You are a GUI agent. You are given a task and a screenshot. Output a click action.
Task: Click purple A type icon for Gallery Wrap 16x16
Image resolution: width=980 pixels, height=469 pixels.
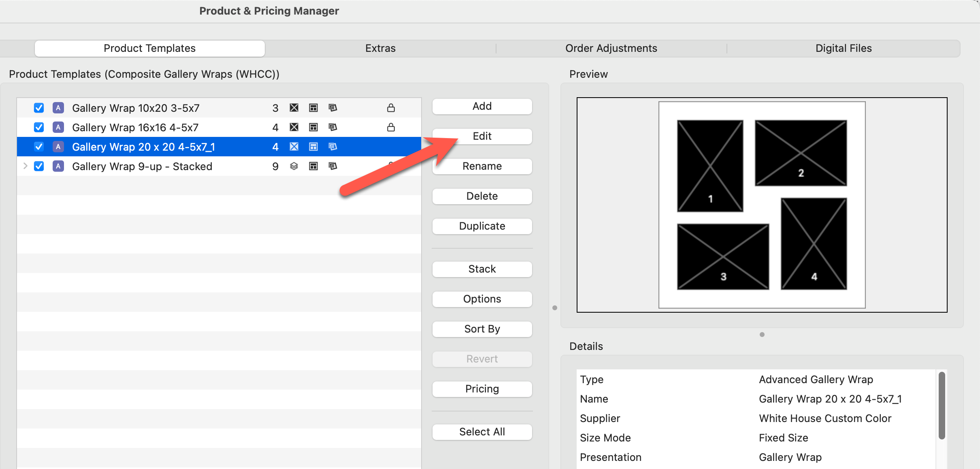click(x=58, y=127)
